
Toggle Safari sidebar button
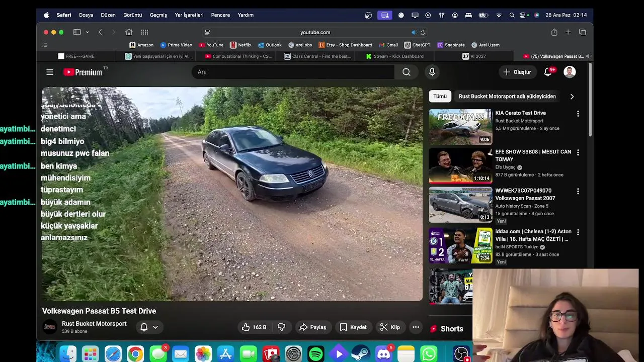(x=77, y=32)
